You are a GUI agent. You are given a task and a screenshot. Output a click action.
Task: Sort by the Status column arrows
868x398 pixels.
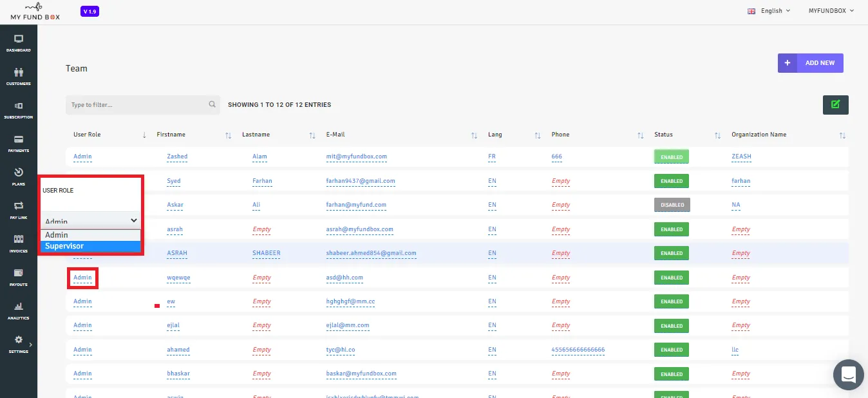(x=718, y=135)
